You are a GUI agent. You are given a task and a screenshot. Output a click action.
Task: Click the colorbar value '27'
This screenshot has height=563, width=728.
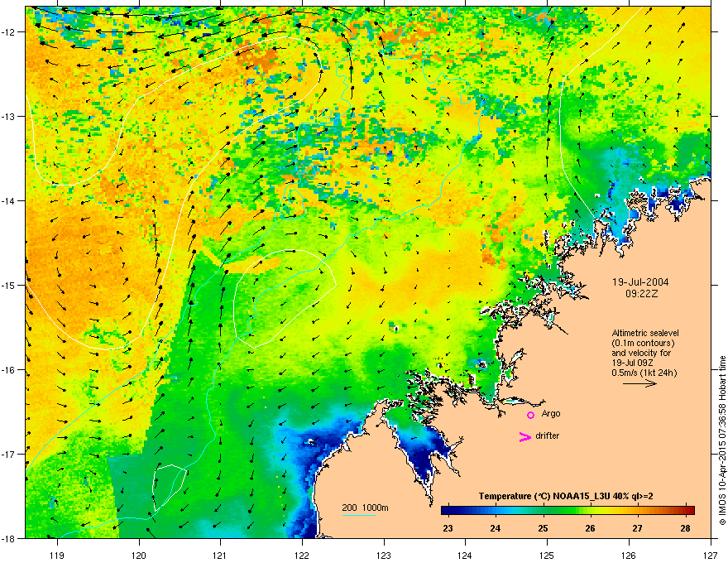click(638, 528)
